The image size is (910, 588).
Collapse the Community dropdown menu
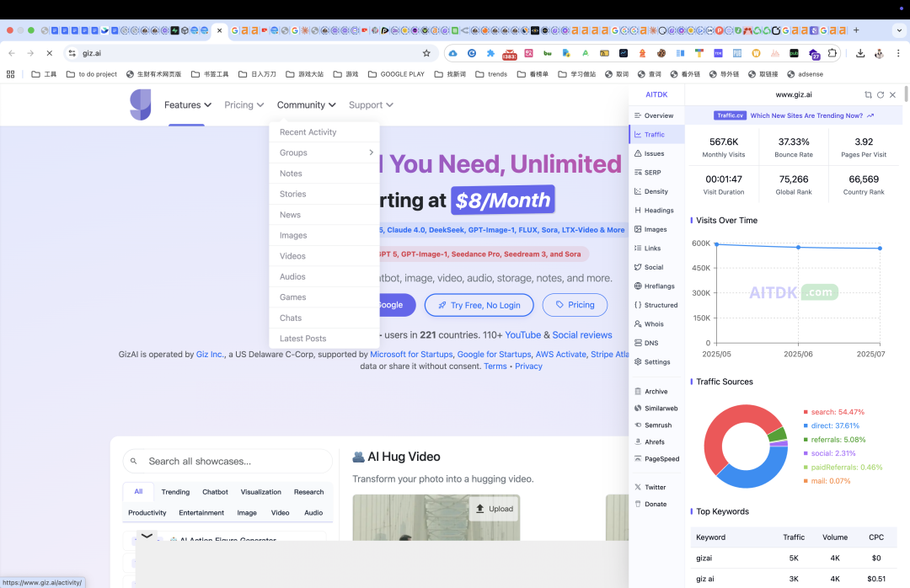coord(306,105)
